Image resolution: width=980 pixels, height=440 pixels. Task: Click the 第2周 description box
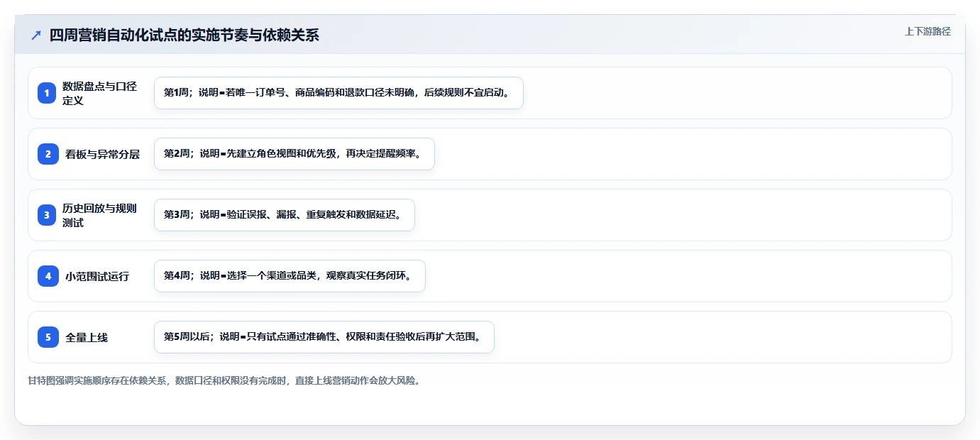(294, 154)
